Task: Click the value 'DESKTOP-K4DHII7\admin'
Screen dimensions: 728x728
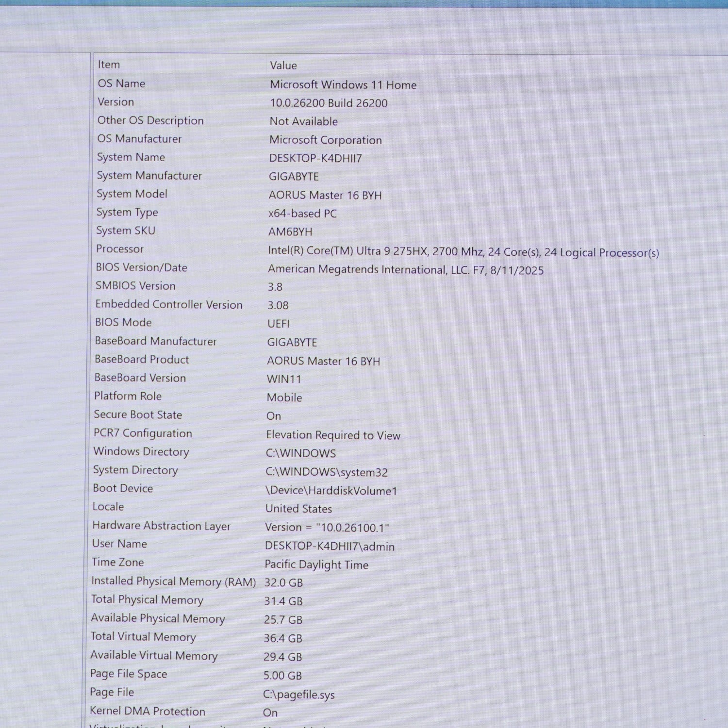Action: point(330,546)
